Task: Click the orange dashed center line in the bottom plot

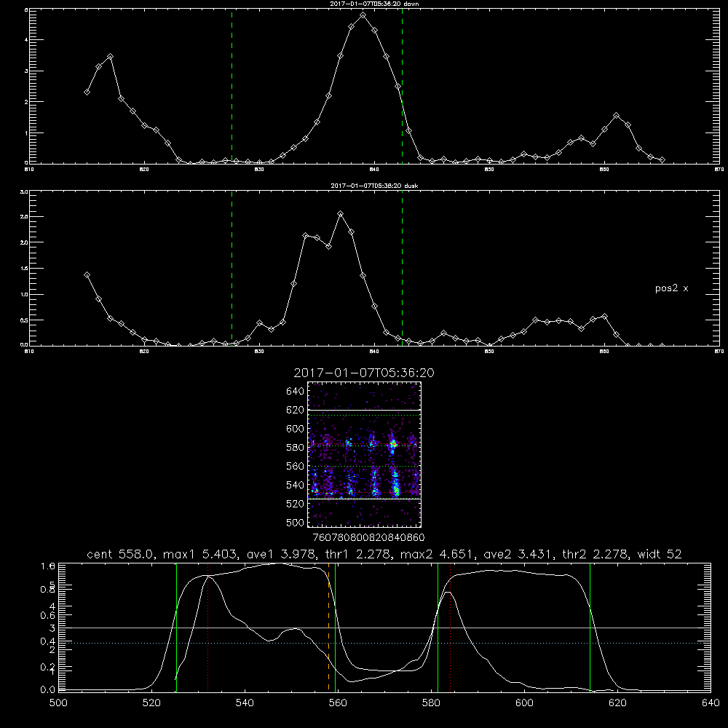Action: pyautogui.click(x=329, y=627)
